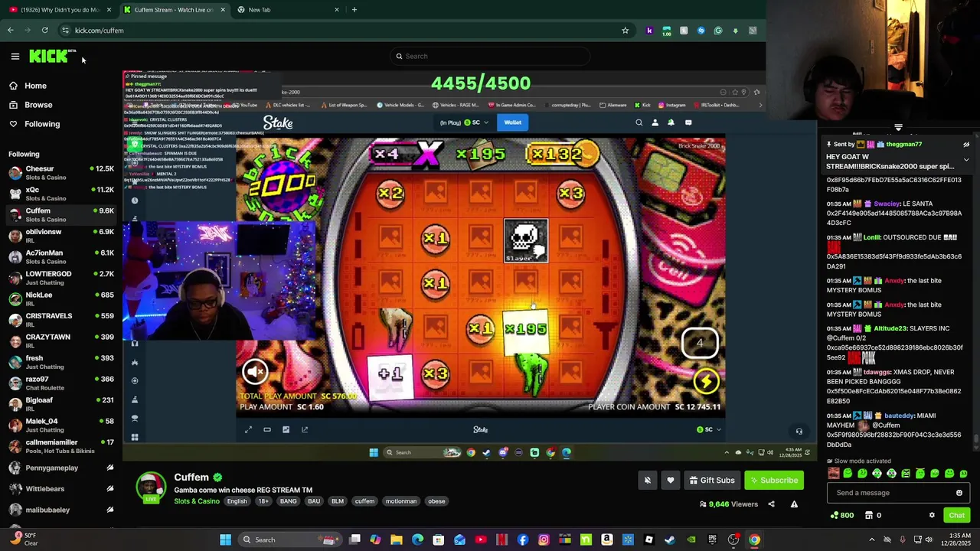Send message with Chat button
Viewport: 980px width, 551px height.
(x=956, y=515)
